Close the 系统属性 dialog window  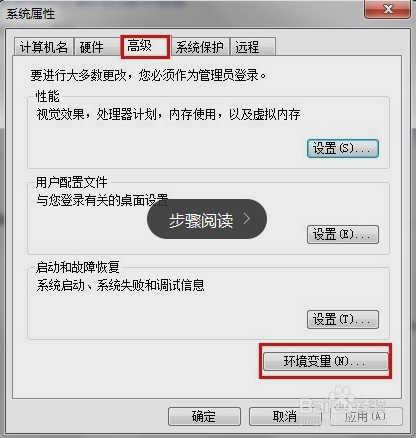pyautogui.click(x=388, y=9)
